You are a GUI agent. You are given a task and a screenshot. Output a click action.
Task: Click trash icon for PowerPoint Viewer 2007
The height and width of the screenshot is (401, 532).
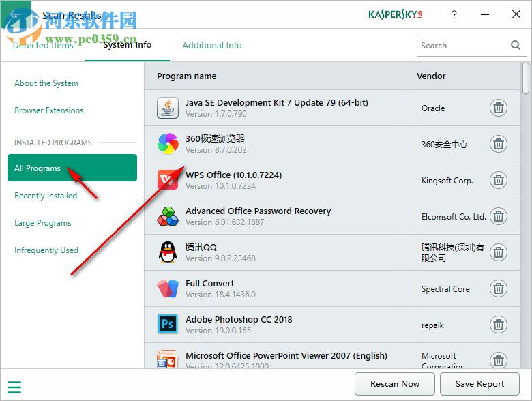click(498, 360)
